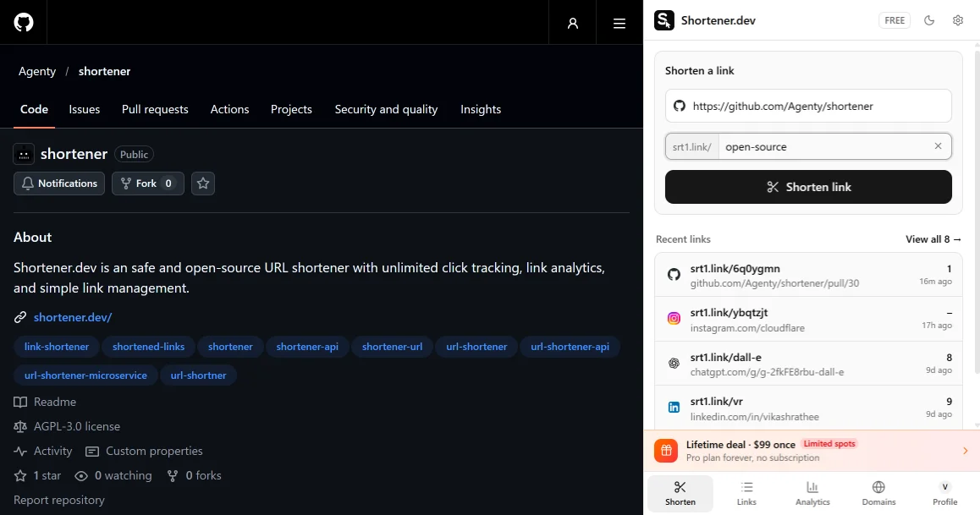Screen dimensions: 980x515
Task: Select the url-shortener-microservice topic tag
Action: click(85, 375)
